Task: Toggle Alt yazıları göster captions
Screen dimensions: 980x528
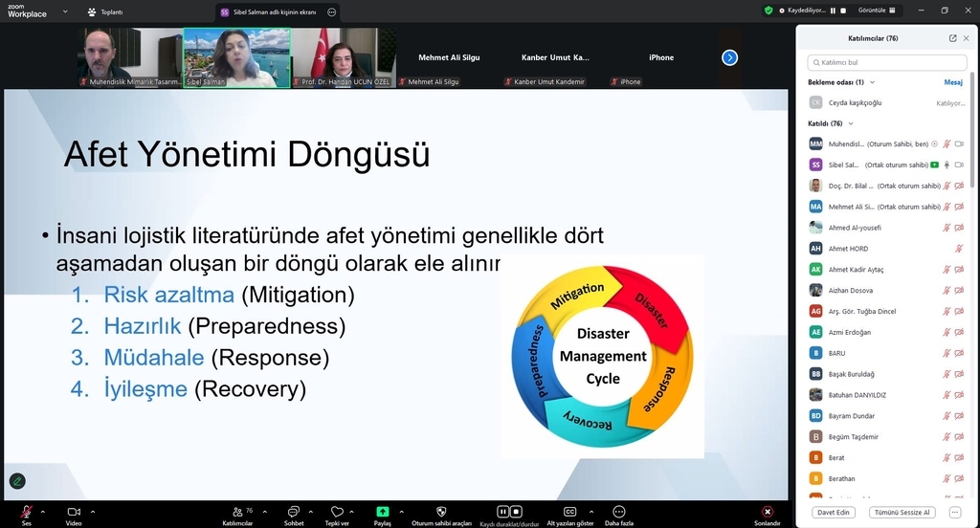Action: coord(569,512)
